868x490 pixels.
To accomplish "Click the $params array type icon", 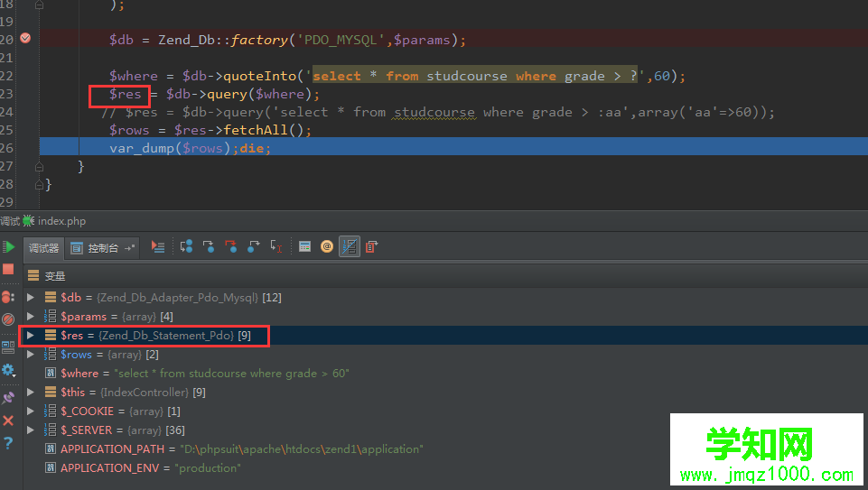I will (x=51, y=317).
